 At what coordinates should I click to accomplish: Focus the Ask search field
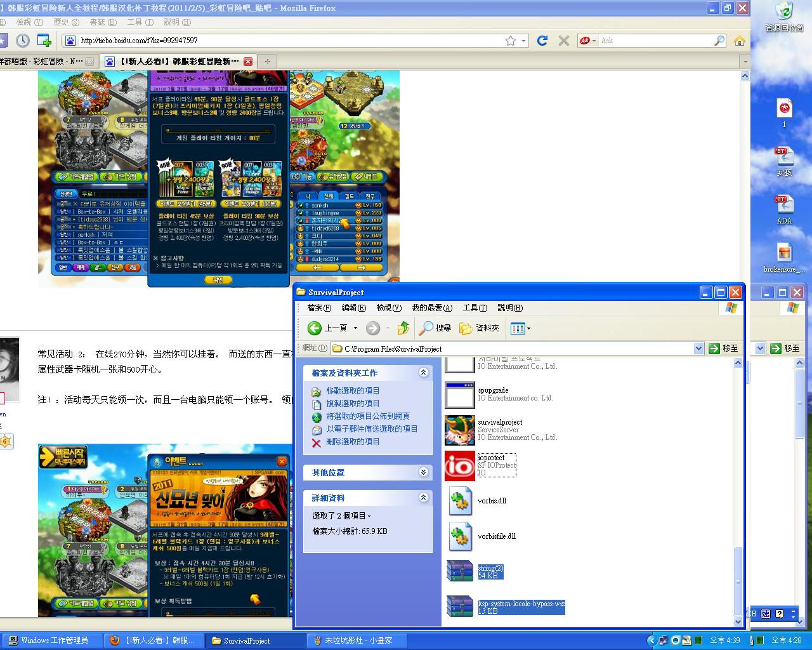pos(655,41)
